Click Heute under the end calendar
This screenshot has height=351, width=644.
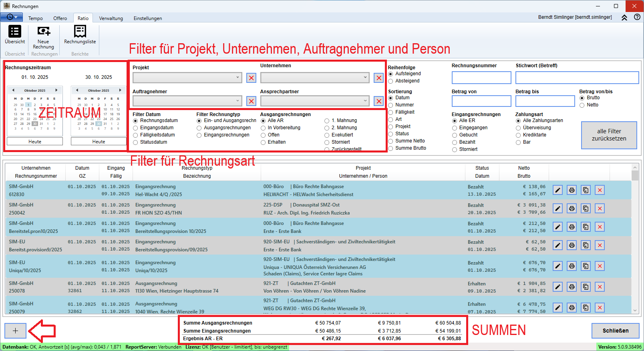click(x=99, y=141)
